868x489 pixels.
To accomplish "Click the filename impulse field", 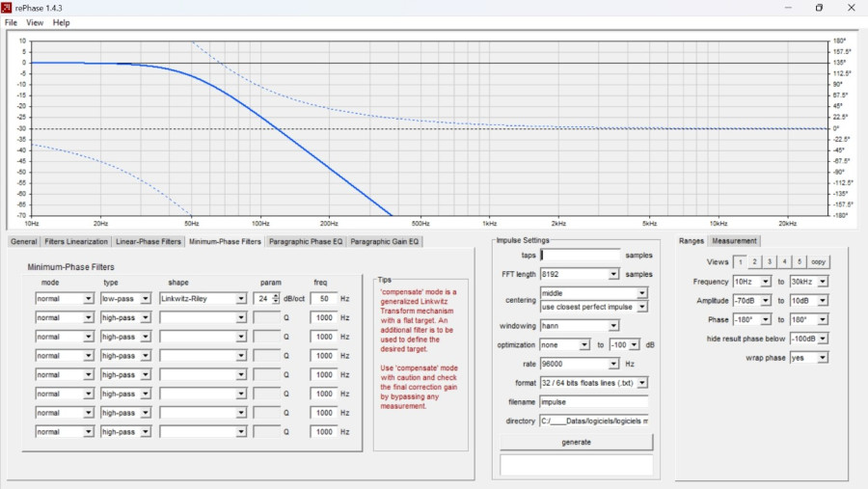I will (x=594, y=402).
